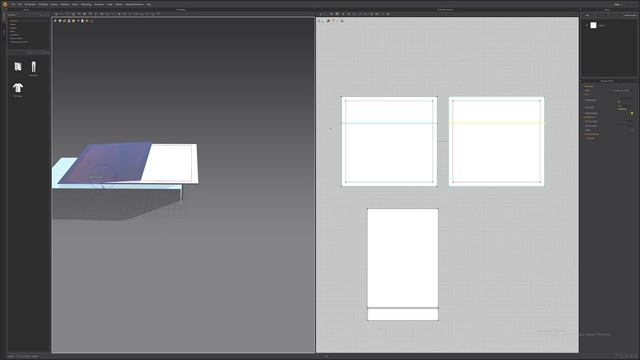
Task: Open the Sewing menu
Action: coord(54,4)
